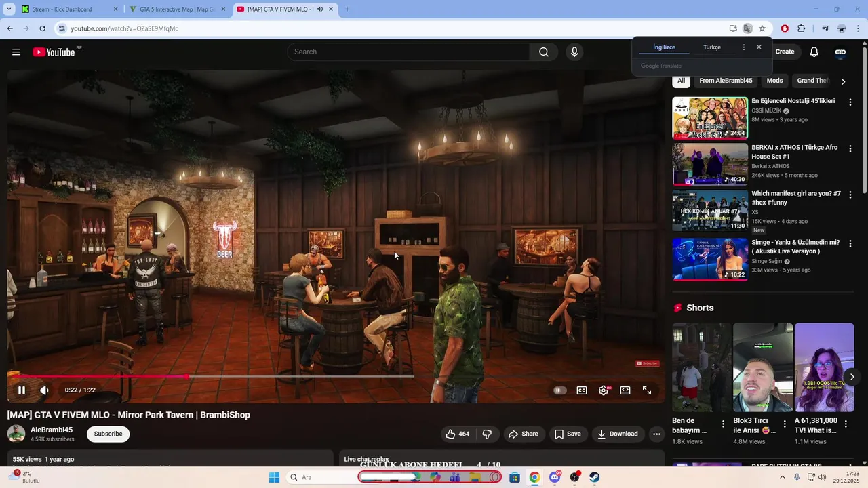The image size is (868, 488).
Task: Open the Chrome extensions puzzle icon
Action: [x=802, y=28]
